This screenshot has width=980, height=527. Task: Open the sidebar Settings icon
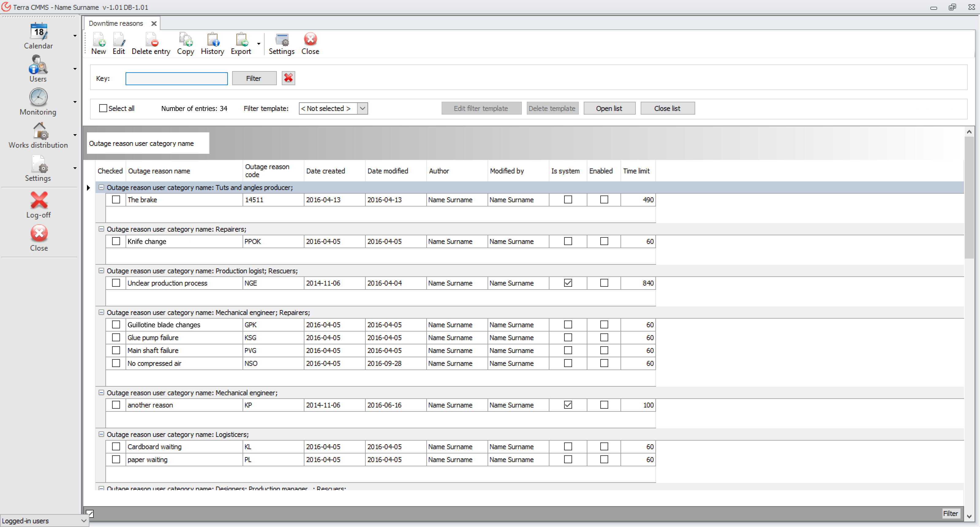tap(40, 164)
